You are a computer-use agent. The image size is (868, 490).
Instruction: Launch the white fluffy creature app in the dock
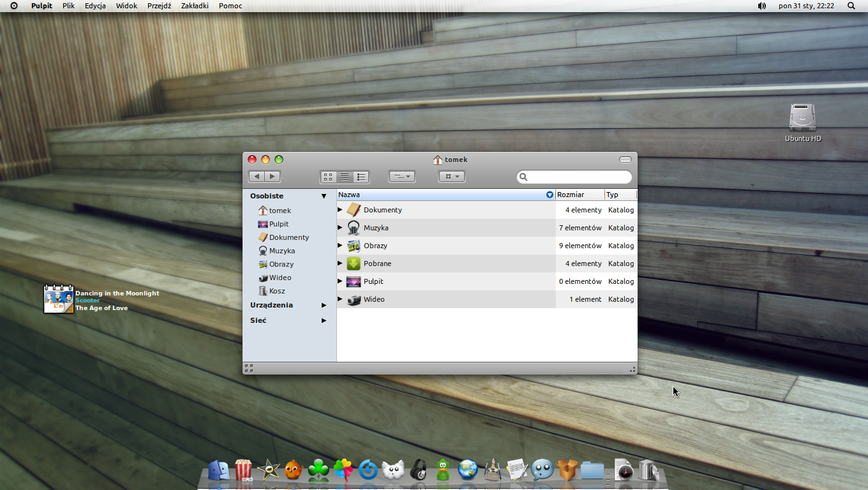coord(393,470)
